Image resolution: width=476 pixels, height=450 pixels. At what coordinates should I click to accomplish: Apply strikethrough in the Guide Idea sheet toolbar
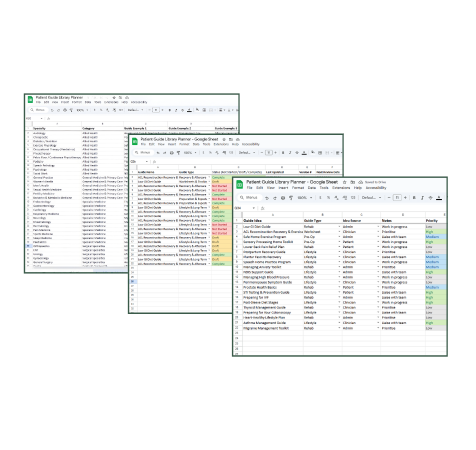tap(430, 197)
